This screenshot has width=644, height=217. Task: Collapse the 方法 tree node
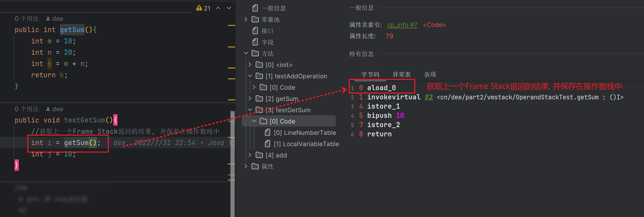(x=246, y=53)
